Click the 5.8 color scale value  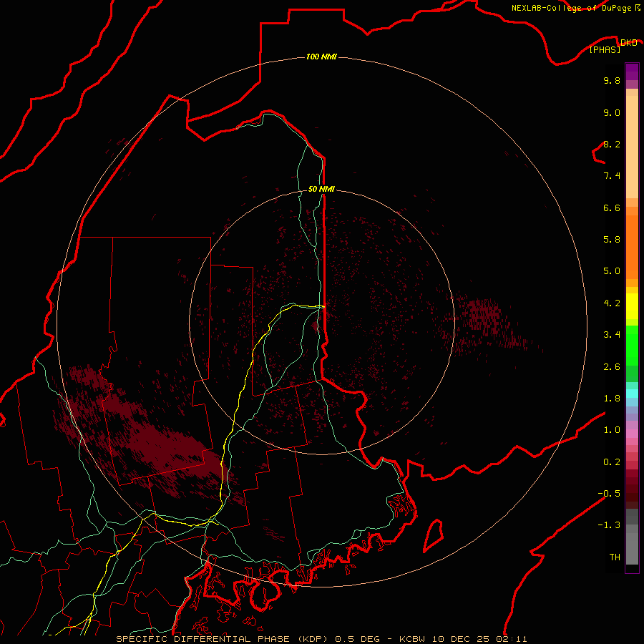pyautogui.click(x=612, y=240)
